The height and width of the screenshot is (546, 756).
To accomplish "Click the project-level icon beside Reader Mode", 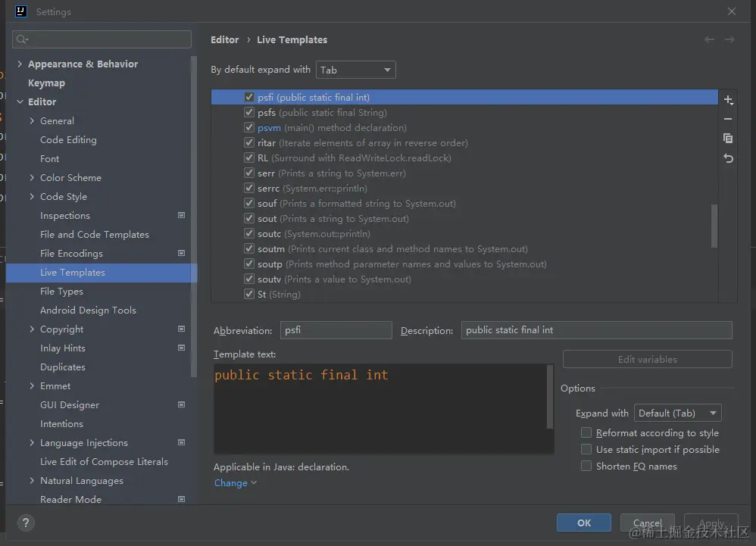I will click(x=181, y=499).
